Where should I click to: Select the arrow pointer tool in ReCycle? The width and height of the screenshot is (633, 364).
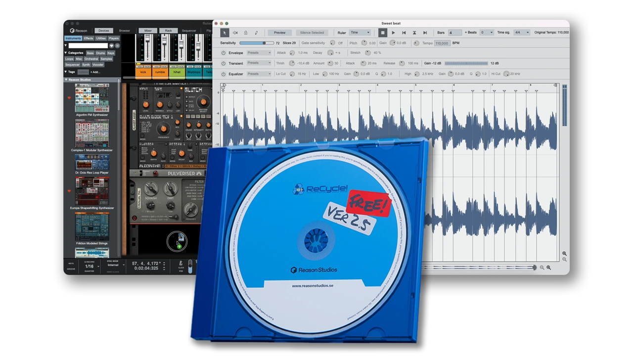click(225, 33)
